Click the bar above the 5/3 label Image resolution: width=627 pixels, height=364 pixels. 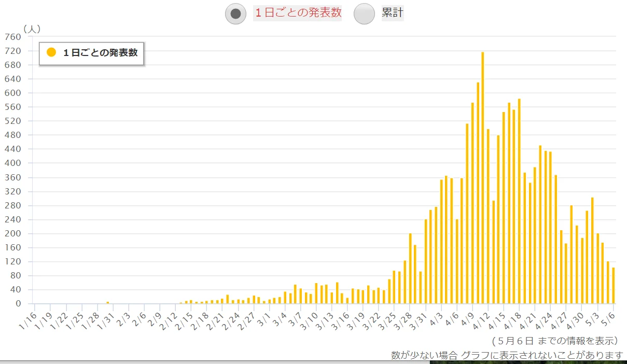pyautogui.click(x=597, y=269)
